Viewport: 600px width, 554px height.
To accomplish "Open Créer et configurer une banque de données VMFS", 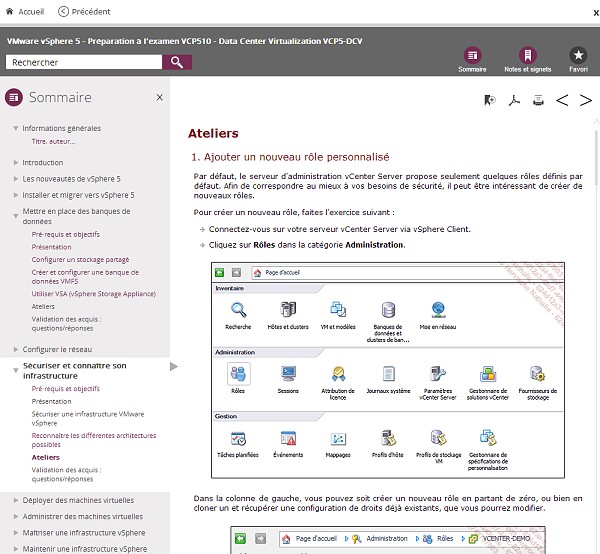I will point(85,277).
